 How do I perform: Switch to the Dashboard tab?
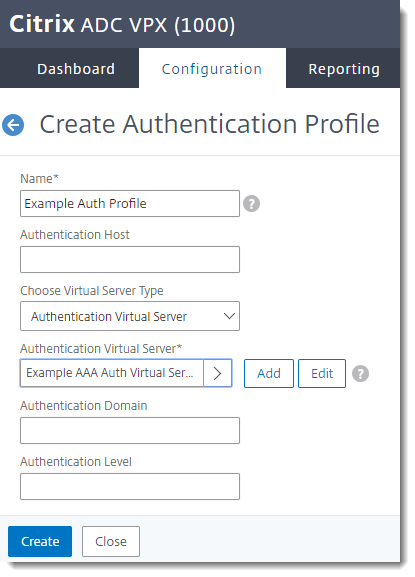tap(76, 69)
